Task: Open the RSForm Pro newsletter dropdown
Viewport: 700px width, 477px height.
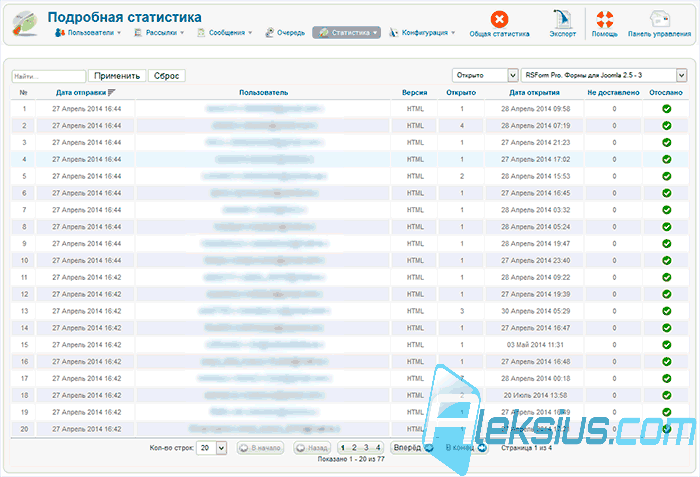Action: pyautogui.click(x=604, y=75)
